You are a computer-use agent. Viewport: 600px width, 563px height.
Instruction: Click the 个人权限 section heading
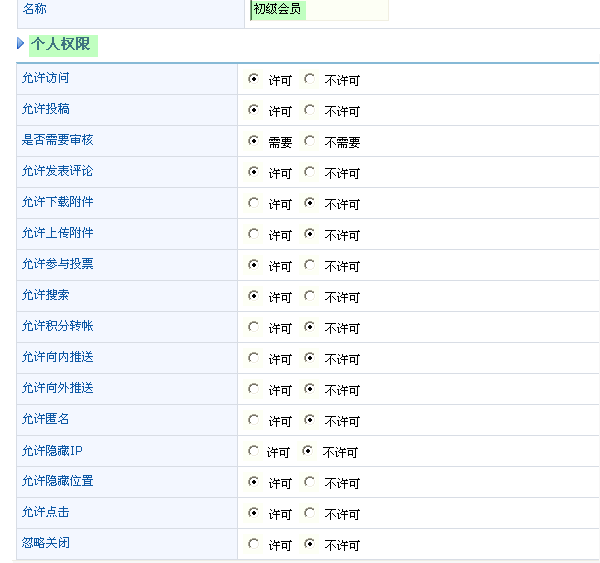(62, 44)
